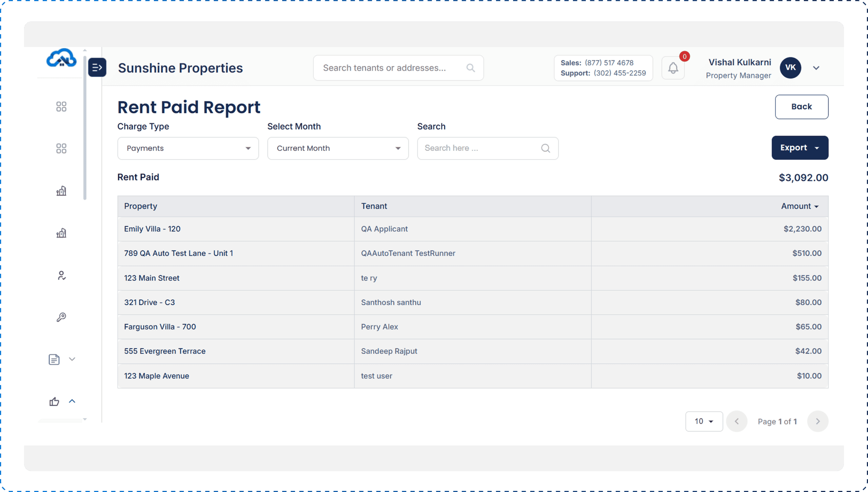
Task: Click the Back button
Action: [x=802, y=107]
